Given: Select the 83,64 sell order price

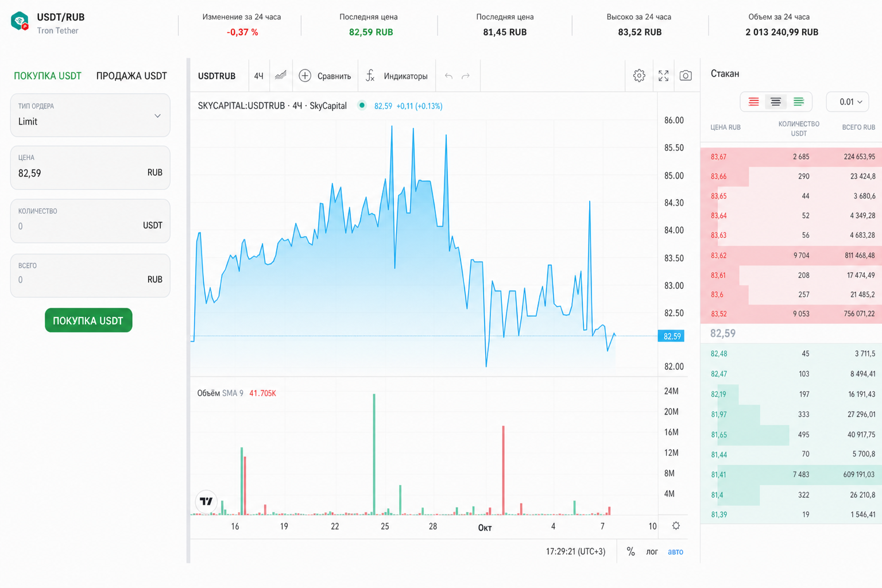Looking at the screenshot, I should pos(718,215).
